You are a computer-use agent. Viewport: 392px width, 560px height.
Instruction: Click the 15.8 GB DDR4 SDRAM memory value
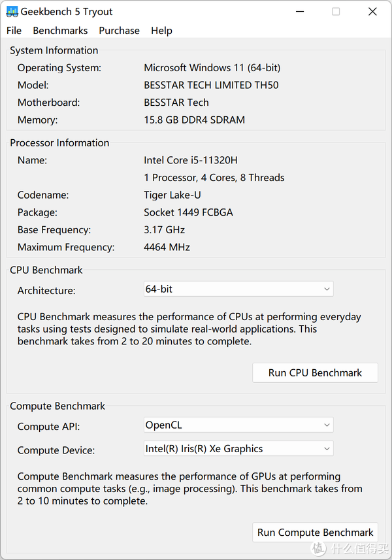(194, 120)
